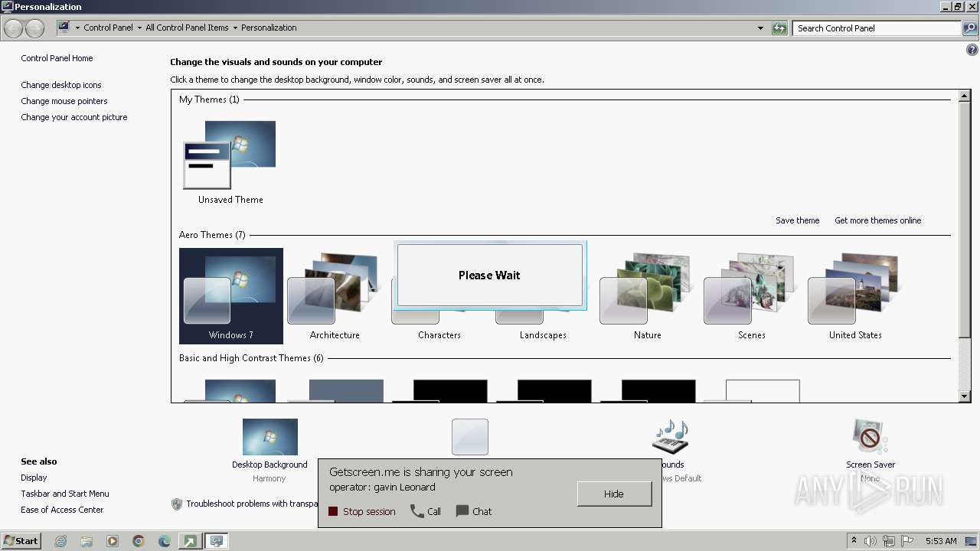Select the Scenes theme
This screenshot has width=980, height=551.
tap(751, 296)
